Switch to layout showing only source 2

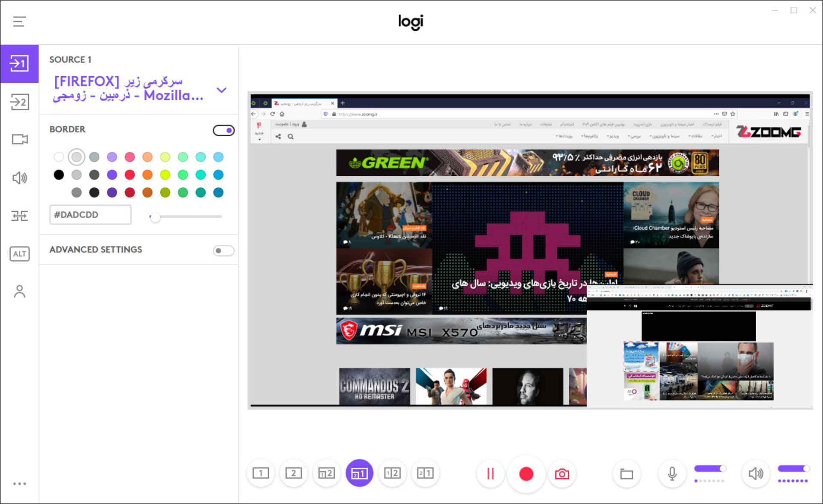[x=294, y=473]
